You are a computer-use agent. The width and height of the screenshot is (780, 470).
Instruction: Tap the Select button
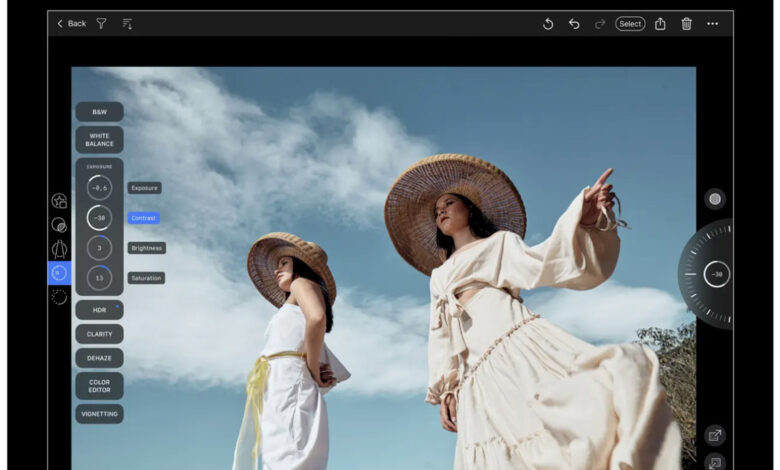[x=630, y=23]
